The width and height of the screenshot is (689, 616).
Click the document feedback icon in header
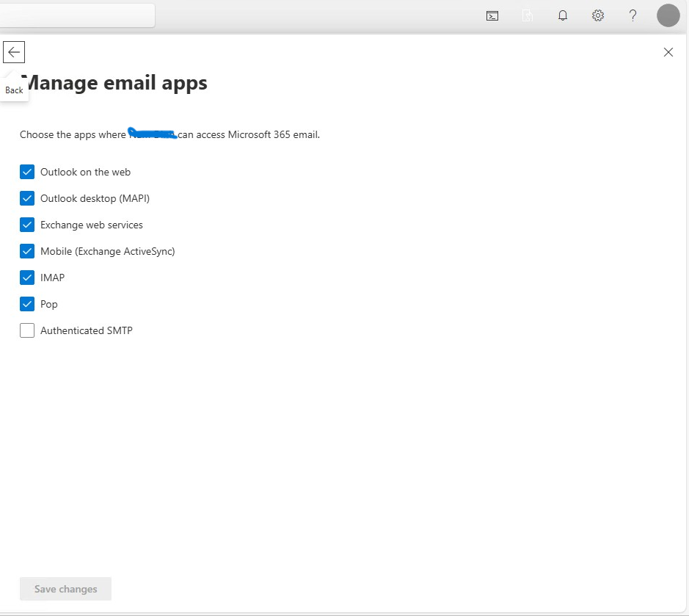tap(528, 16)
